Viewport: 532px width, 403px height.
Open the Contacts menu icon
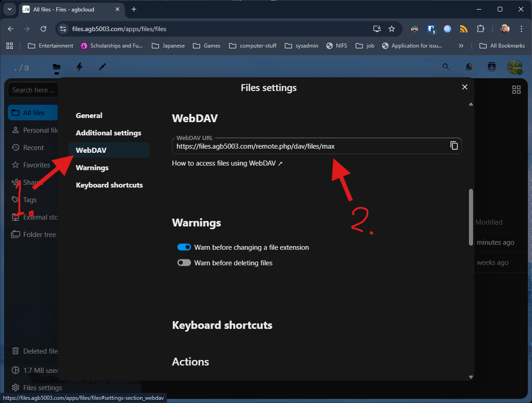click(x=491, y=67)
